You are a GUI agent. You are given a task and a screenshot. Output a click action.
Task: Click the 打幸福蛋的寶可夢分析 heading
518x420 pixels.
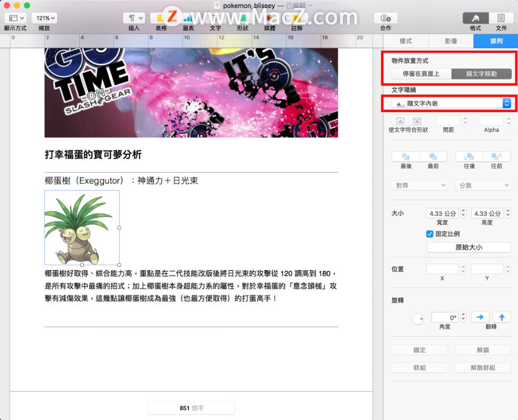93,154
